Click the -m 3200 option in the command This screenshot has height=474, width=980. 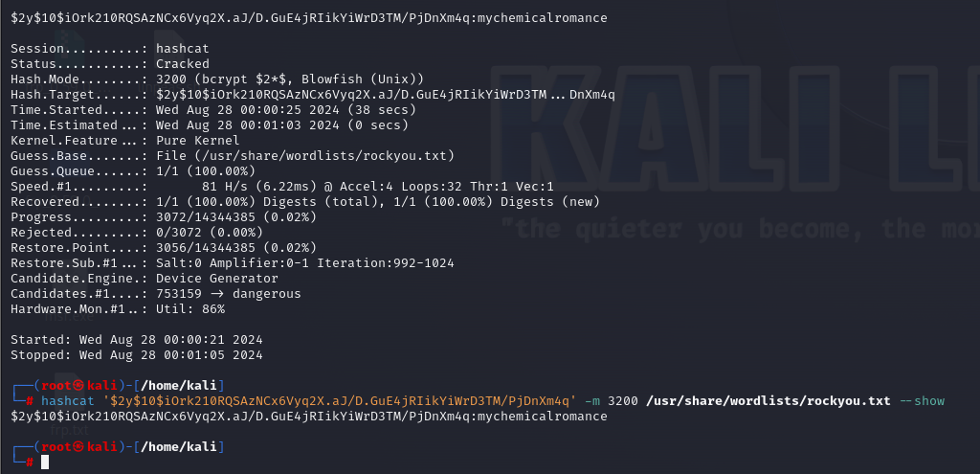pos(612,401)
